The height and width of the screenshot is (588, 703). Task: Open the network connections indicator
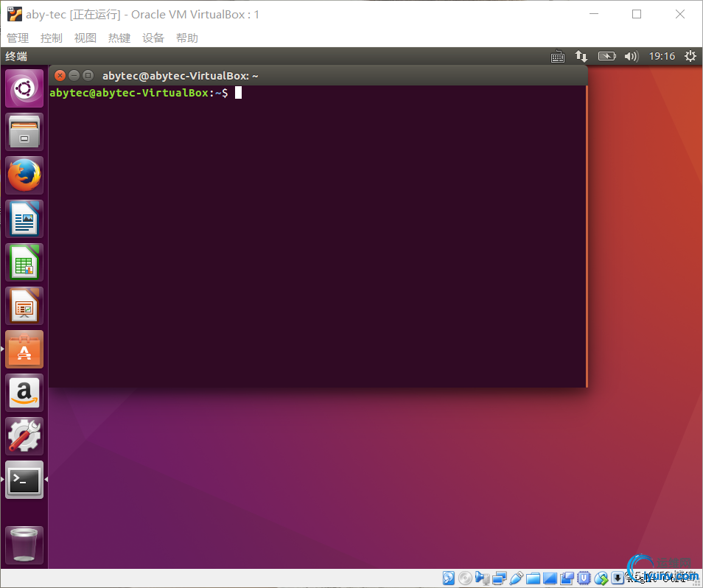[581, 57]
